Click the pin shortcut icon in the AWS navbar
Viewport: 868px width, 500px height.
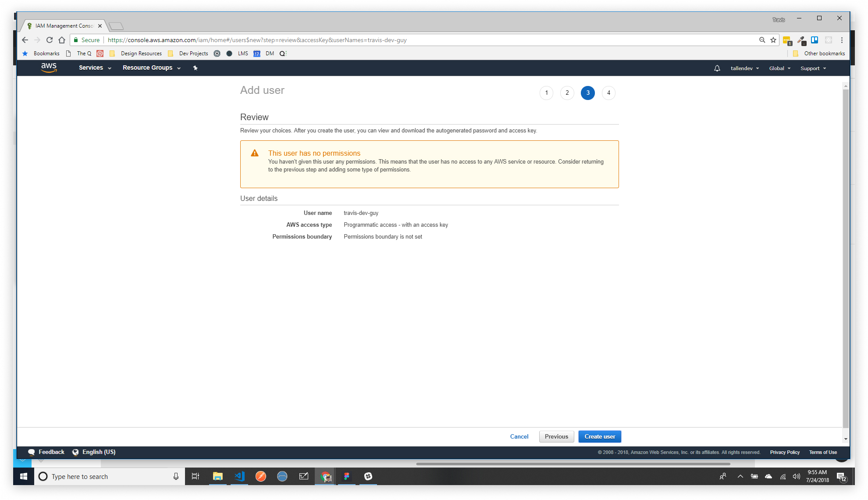point(196,68)
